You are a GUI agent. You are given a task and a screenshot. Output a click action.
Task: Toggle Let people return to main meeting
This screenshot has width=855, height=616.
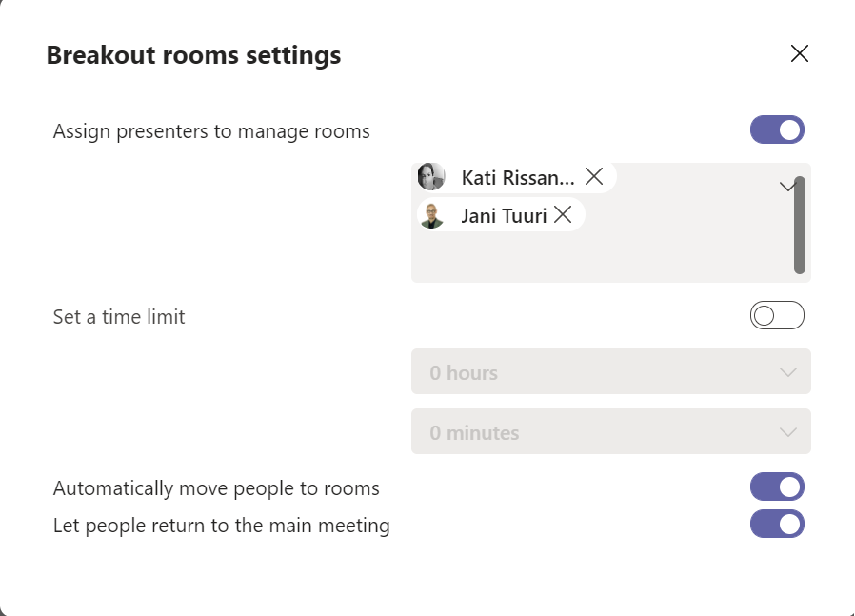pos(777,524)
